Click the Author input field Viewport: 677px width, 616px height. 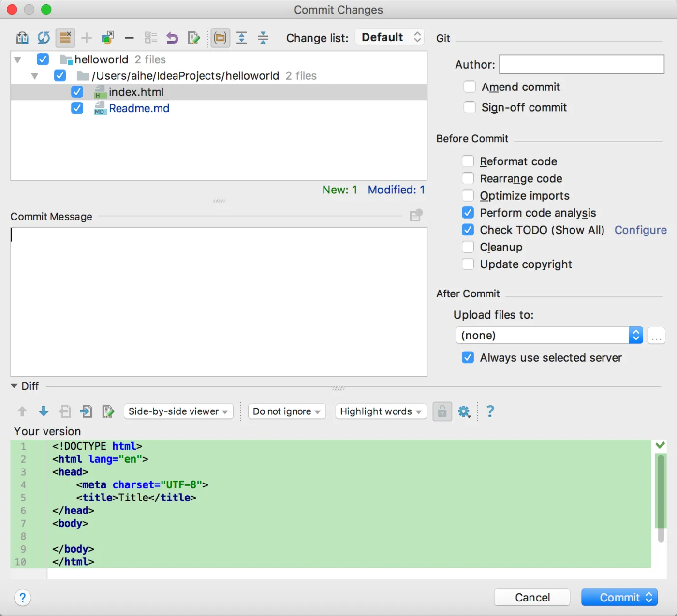pyautogui.click(x=582, y=64)
